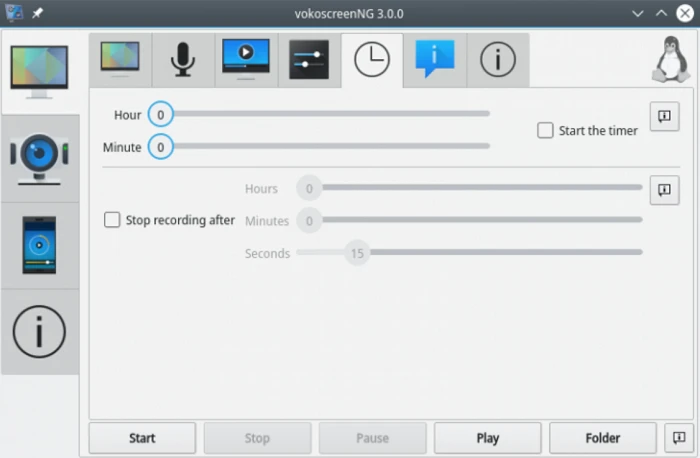Click the help button beside the Hours slider
Image resolution: width=700 pixels, height=458 pixels.
tap(664, 190)
